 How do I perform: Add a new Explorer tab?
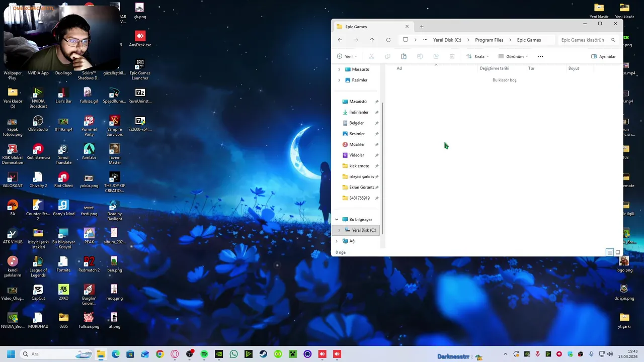coord(422,27)
